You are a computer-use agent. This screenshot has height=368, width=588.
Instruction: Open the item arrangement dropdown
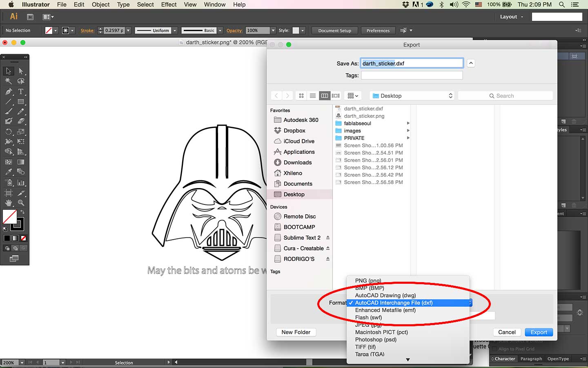tap(353, 96)
